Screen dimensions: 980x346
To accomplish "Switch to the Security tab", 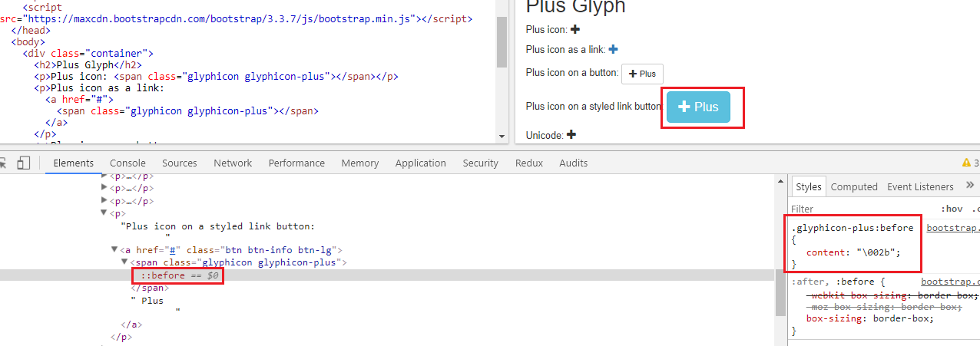I will [481, 163].
